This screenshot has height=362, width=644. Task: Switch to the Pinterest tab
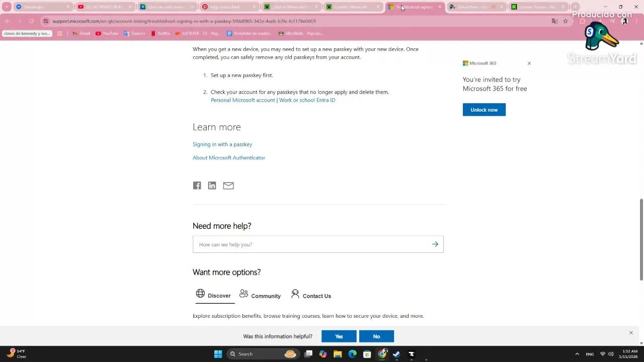(x=229, y=7)
